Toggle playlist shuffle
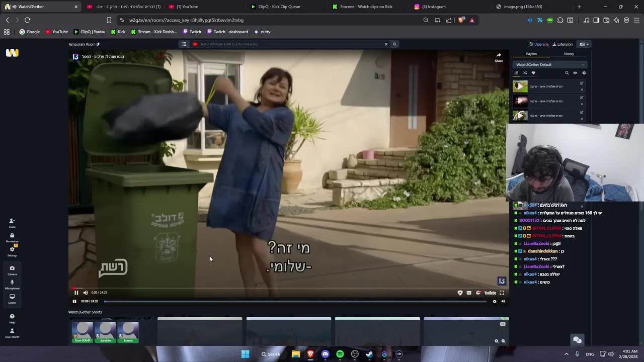Screen dimensions: 644x362 (525, 73)
